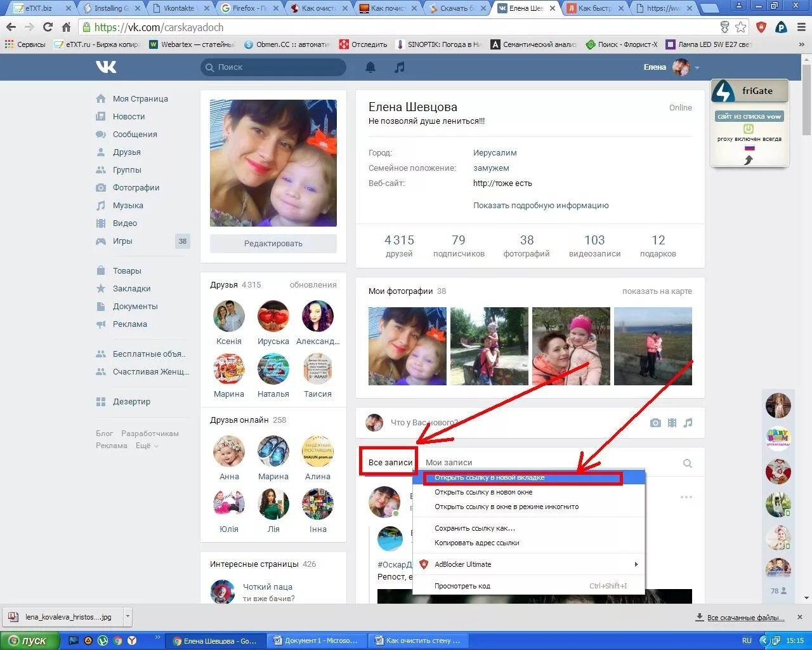The image size is (812, 650).
Task: Expand AdBlocker Ultimate submenu arrow
Action: pyautogui.click(x=636, y=564)
